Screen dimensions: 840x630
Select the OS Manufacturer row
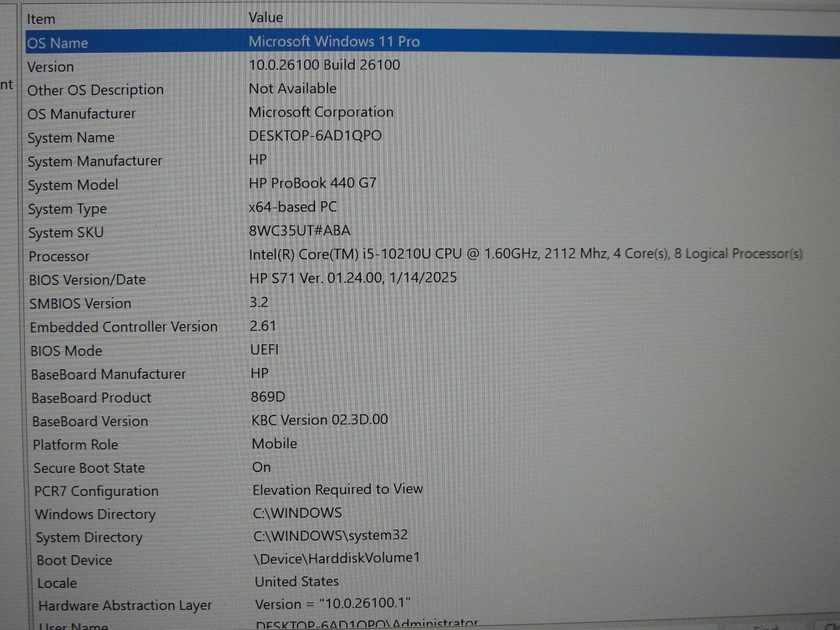pos(81,114)
